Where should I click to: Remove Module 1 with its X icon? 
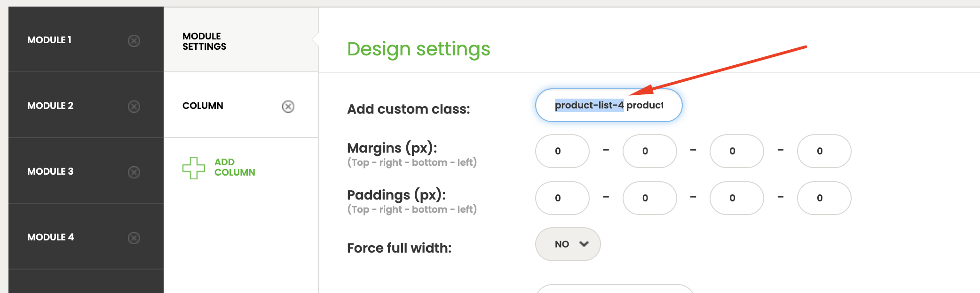pyautogui.click(x=134, y=41)
